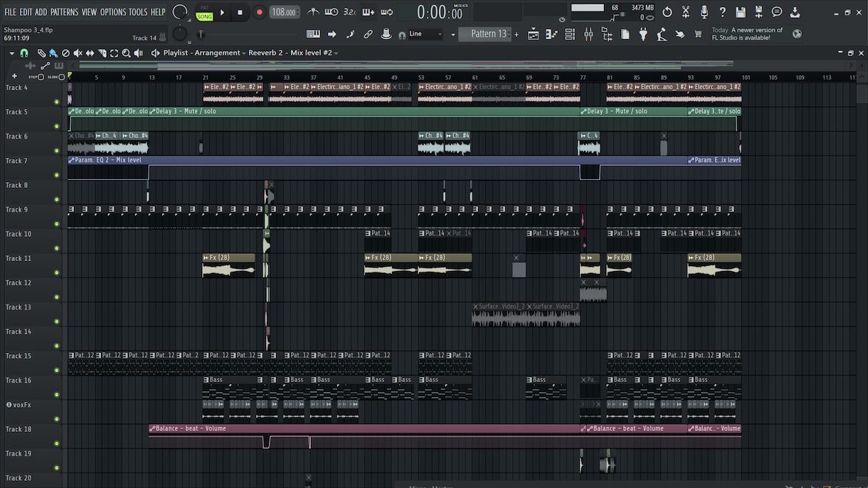
Task: Select the playlist Zoom magnifier tool
Action: pos(126,53)
